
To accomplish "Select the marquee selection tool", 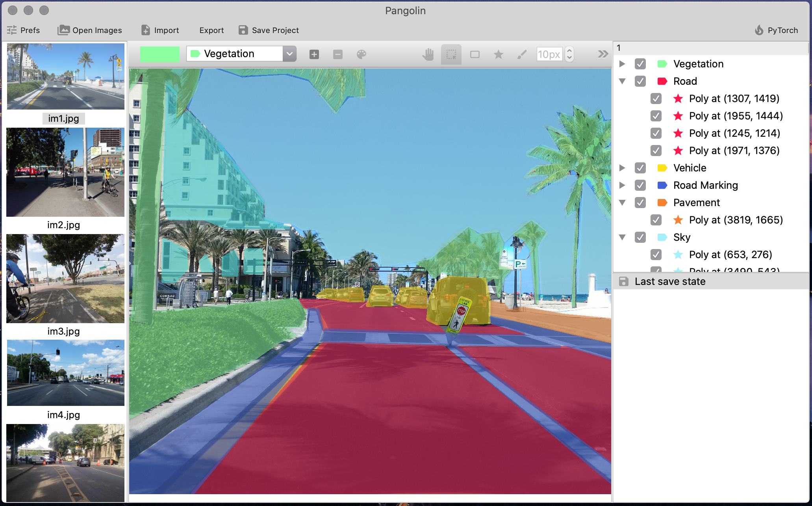I will tap(451, 54).
